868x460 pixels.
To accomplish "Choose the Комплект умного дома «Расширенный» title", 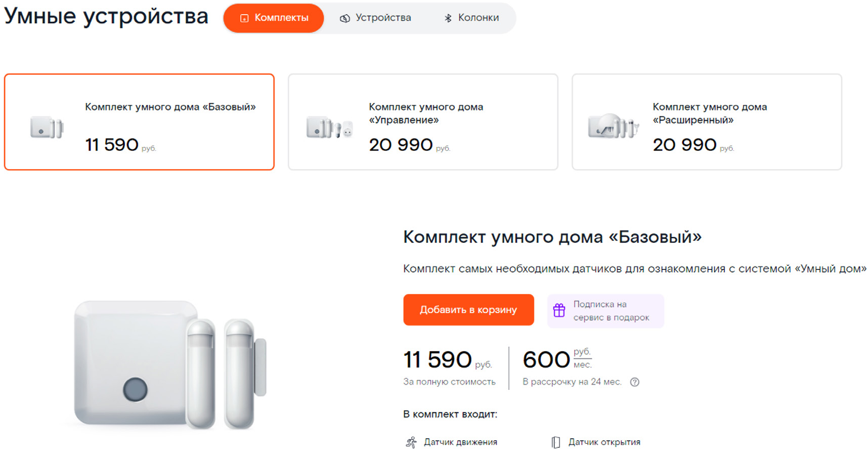I will 709,113.
